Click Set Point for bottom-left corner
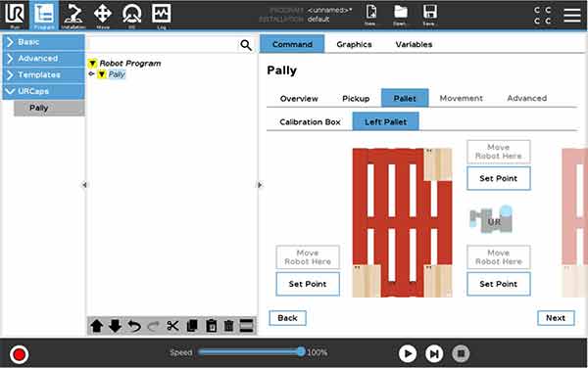Viewport: 588px width, 368px height. click(x=308, y=284)
